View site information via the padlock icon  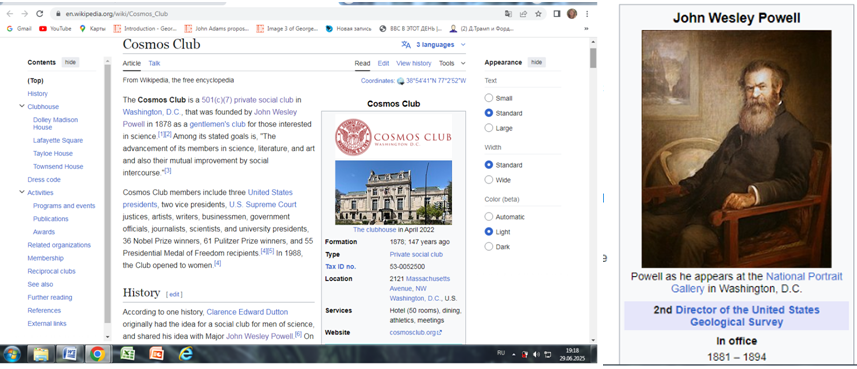(57, 14)
